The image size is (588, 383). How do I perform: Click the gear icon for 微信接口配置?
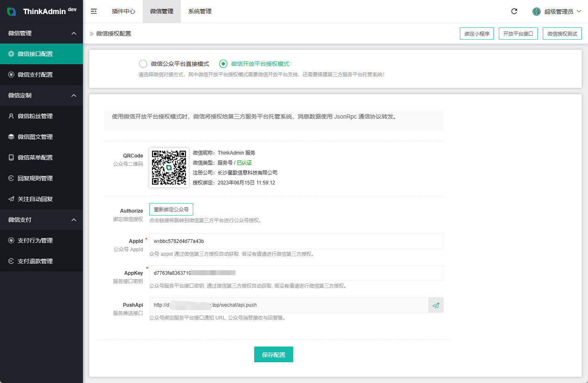point(11,54)
